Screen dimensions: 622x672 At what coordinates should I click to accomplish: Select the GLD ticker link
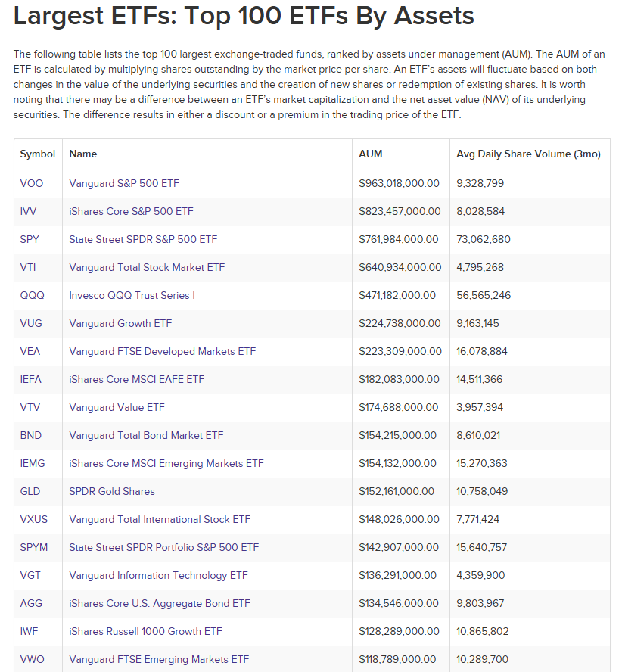click(x=30, y=491)
